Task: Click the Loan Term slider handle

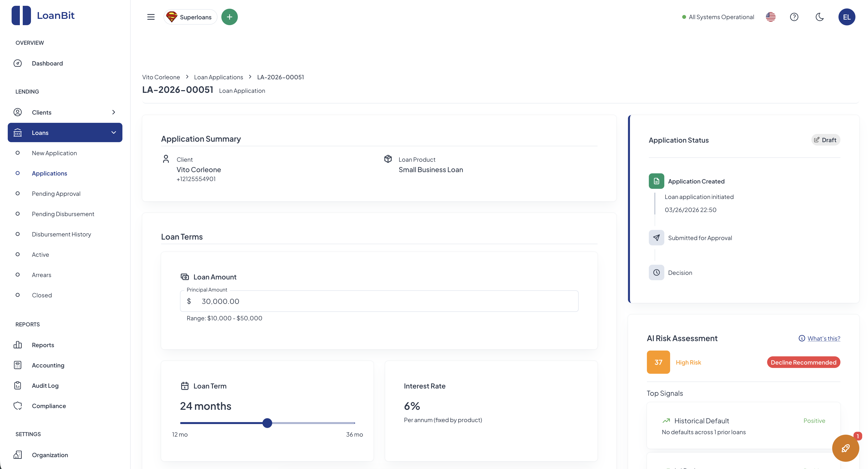Action: 267,423
